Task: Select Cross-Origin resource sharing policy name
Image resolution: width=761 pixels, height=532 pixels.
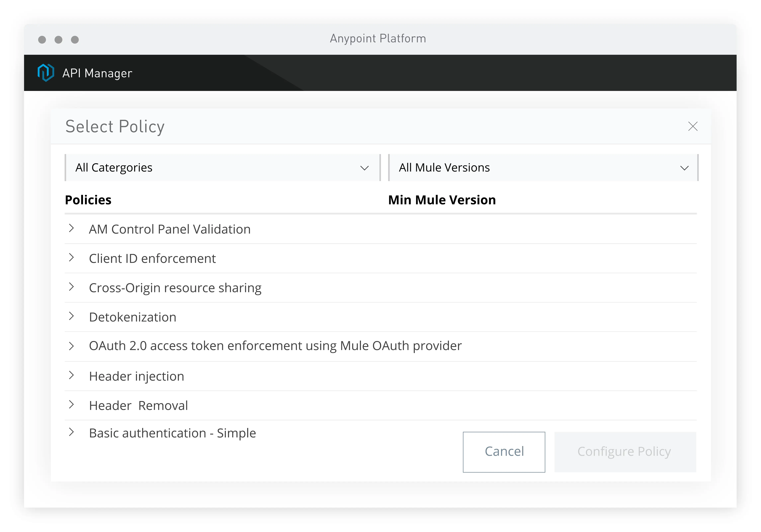Action: [175, 288]
